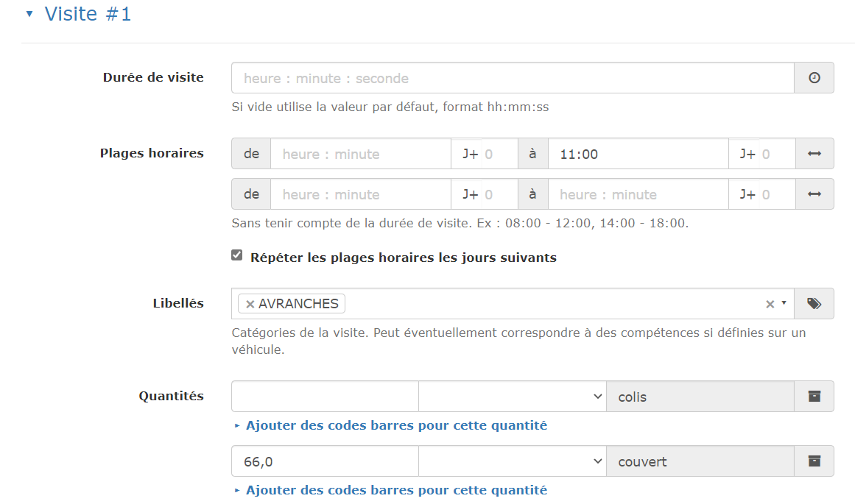855x504 pixels.
Task: Collapse the Visite #1 section triangle
Action: click(29, 14)
